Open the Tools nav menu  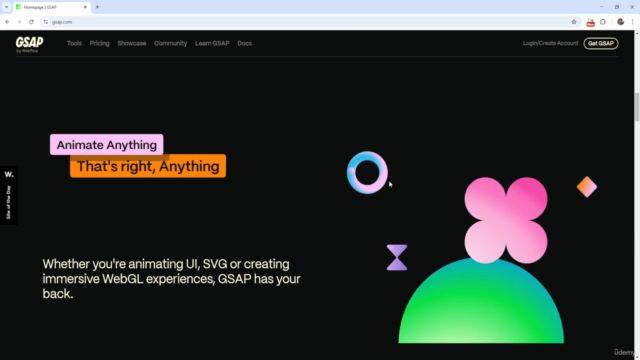pos(74,43)
